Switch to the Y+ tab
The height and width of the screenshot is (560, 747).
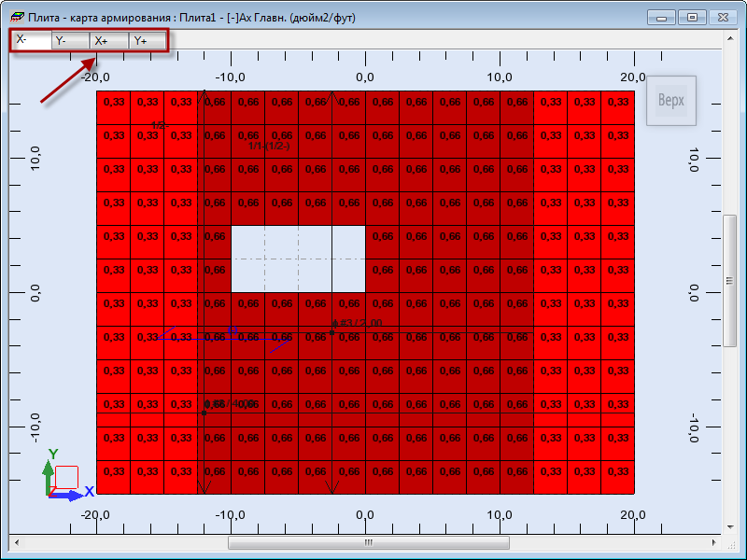coord(148,41)
